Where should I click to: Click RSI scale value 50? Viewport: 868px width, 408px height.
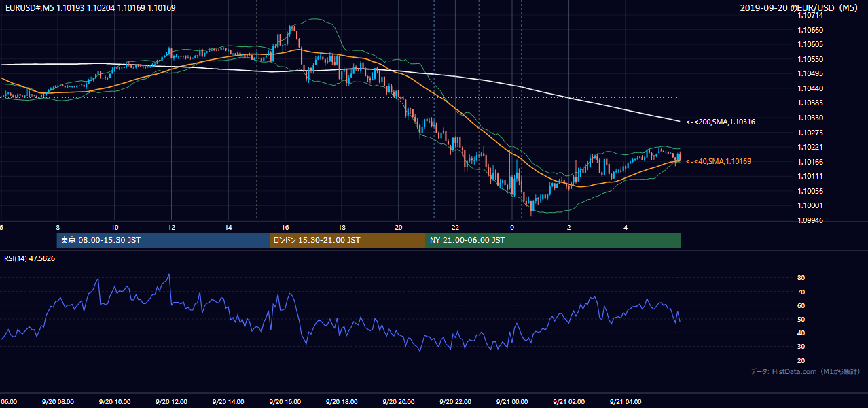point(801,319)
